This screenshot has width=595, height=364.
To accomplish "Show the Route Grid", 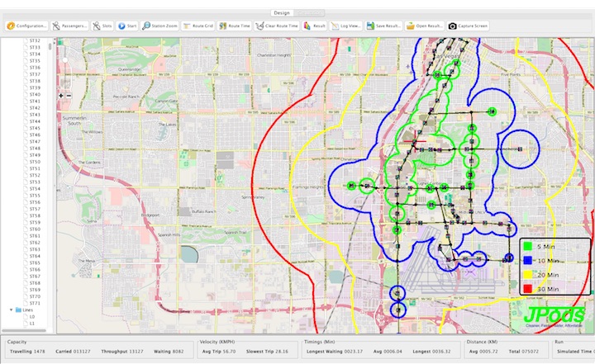I will click(x=198, y=26).
